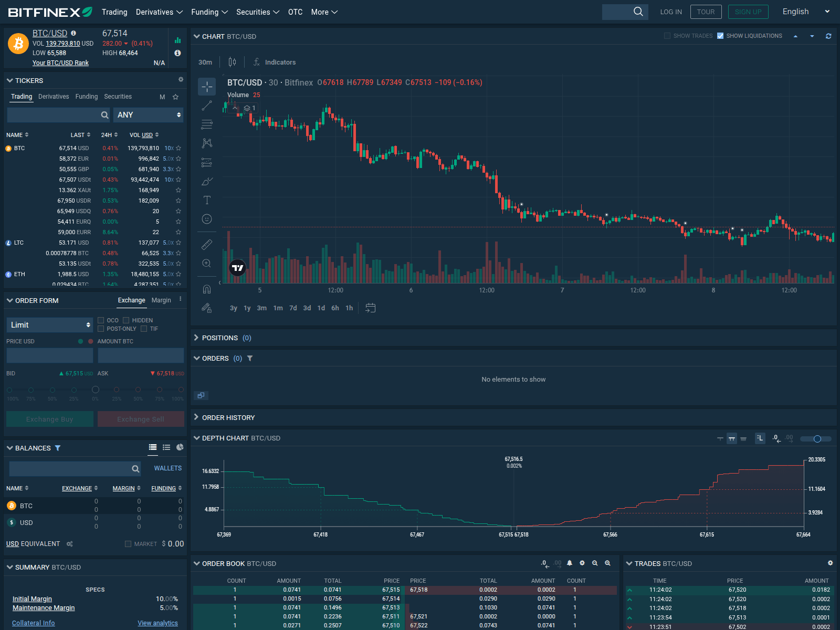840x630 pixels.
Task: Enable the Show Trades checkbox
Action: click(667, 36)
